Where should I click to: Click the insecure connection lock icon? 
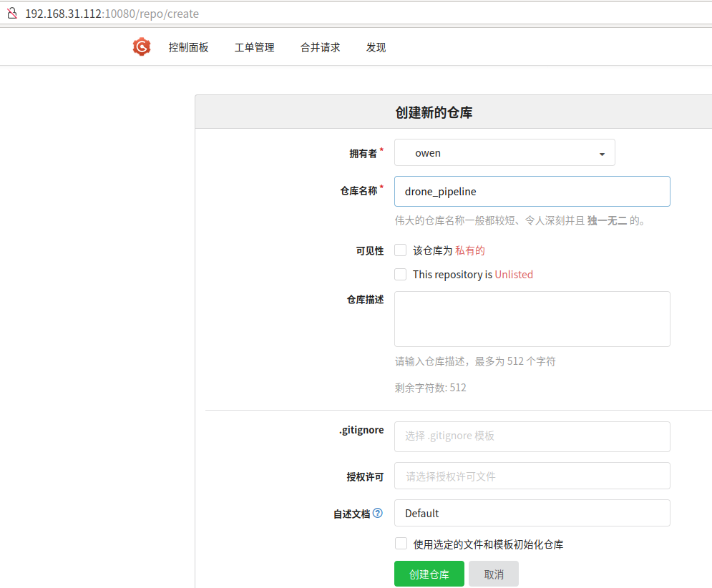[12, 13]
